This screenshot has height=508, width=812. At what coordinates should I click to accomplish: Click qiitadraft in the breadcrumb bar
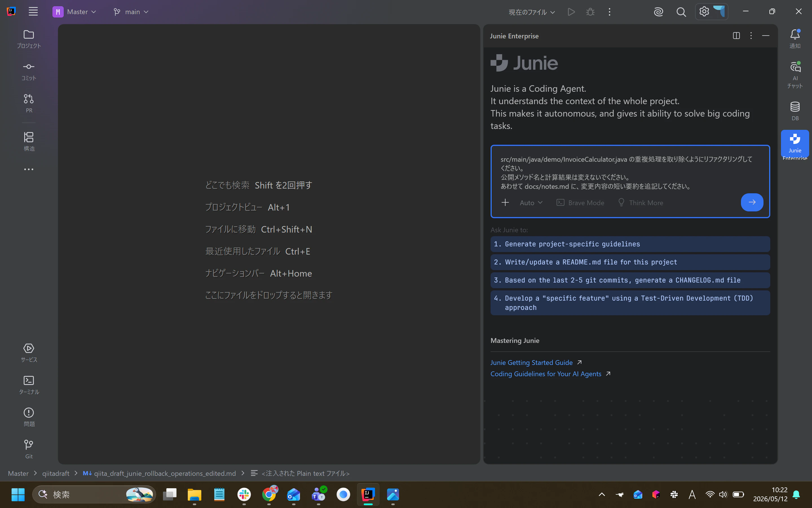(56, 473)
